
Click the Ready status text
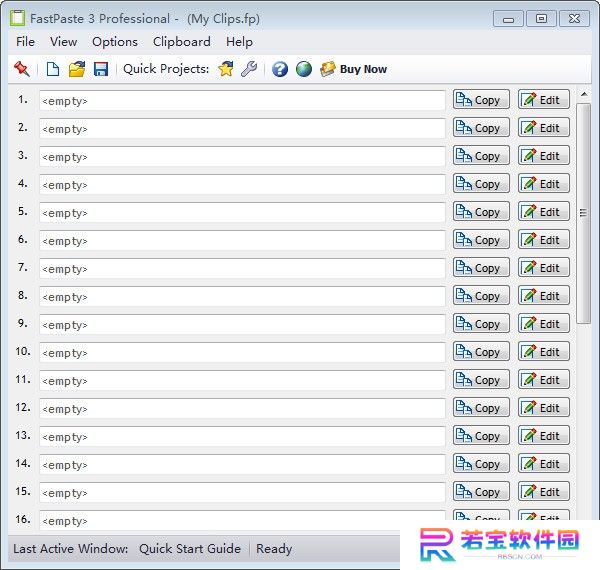click(274, 549)
